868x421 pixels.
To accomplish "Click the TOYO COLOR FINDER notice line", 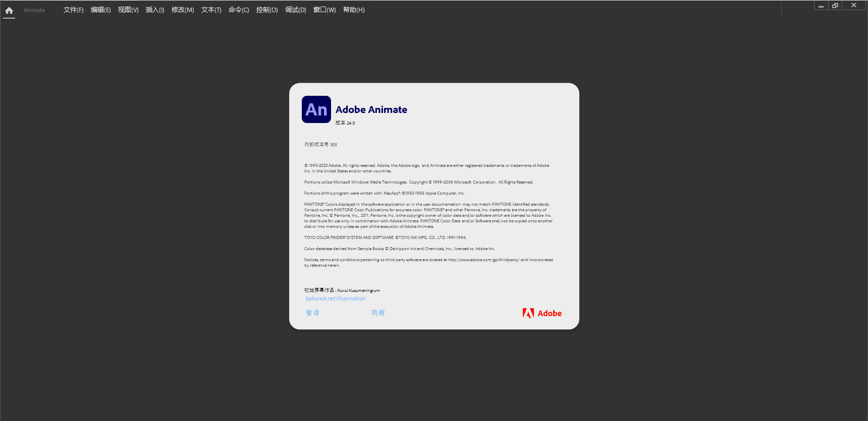I will (x=385, y=237).
